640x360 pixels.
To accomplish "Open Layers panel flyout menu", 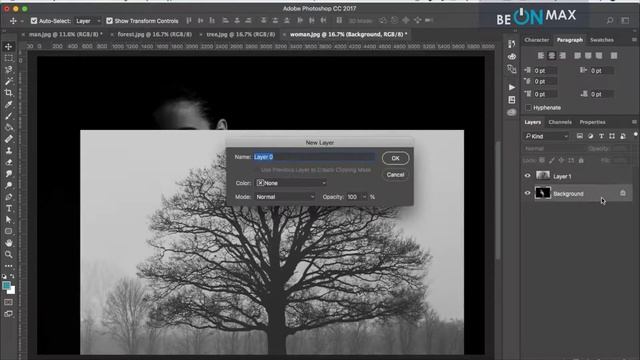I will click(x=634, y=122).
